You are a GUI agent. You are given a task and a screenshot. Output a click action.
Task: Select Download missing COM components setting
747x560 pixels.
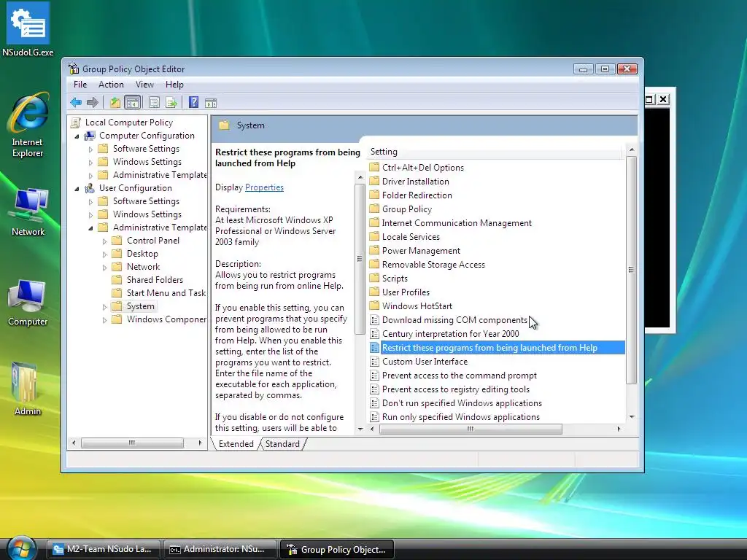point(454,320)
